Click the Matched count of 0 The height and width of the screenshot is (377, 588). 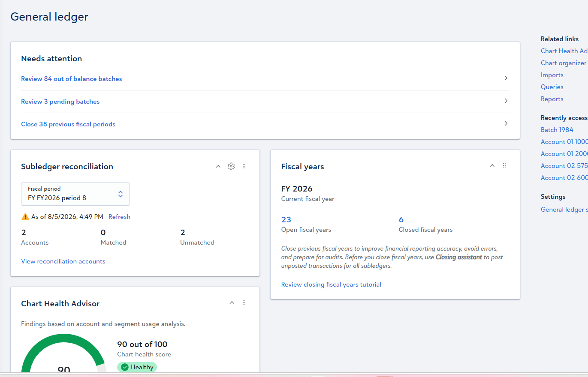(x=103, y=233)
